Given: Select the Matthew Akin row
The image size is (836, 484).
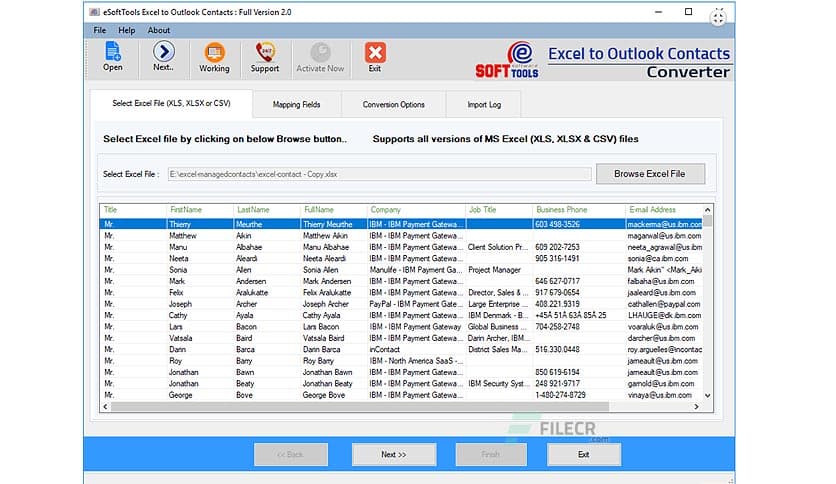Looking at the screenshot, I should point(401,236).
